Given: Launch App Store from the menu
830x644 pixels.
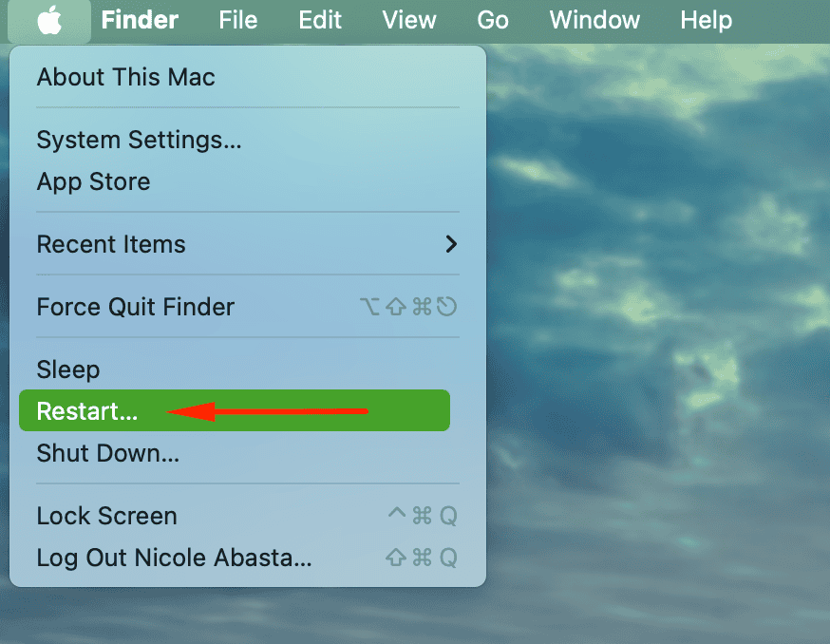Looking at the screenshot, I should [93, 181].
